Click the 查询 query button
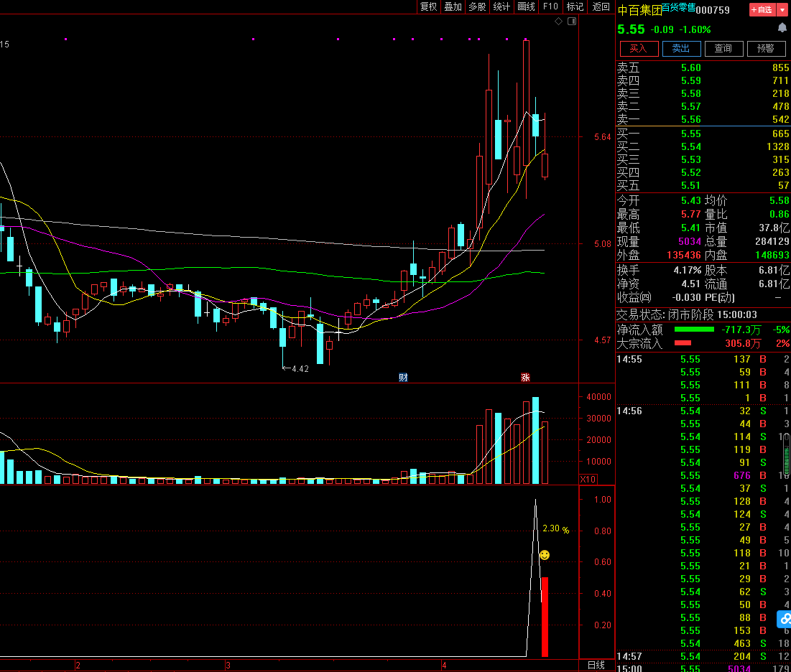The height and width of the screenshot is (672, 791). [x=723, y=48]
